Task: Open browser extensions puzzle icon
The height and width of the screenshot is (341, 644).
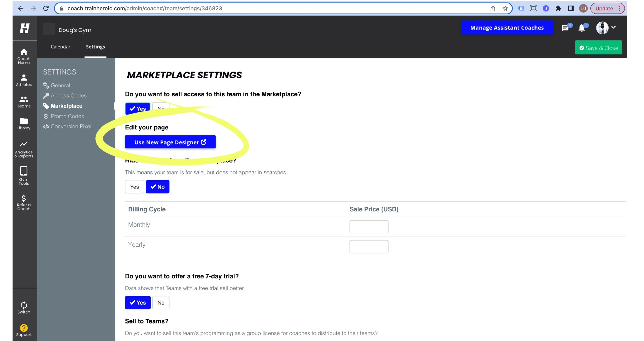Action: (x=558, y=9)
